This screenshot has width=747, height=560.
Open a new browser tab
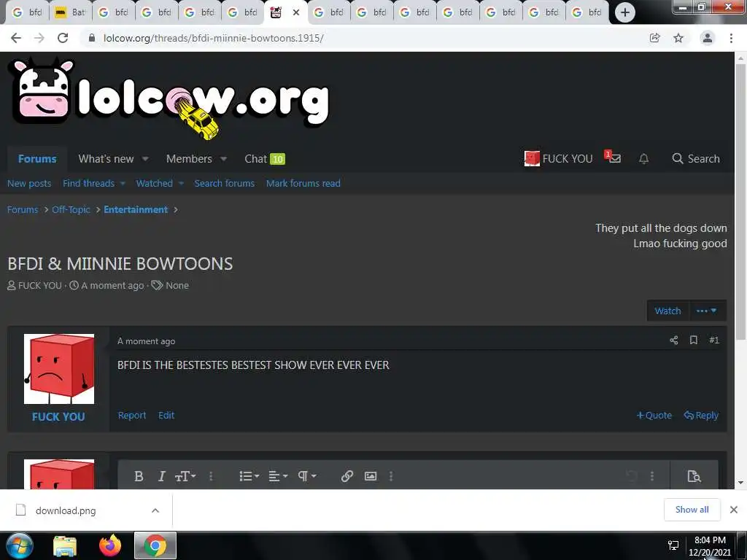(x=625, y=12)
